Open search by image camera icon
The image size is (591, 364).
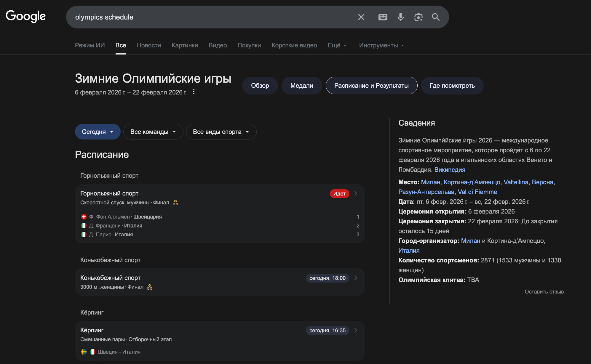tap(418, 17)
